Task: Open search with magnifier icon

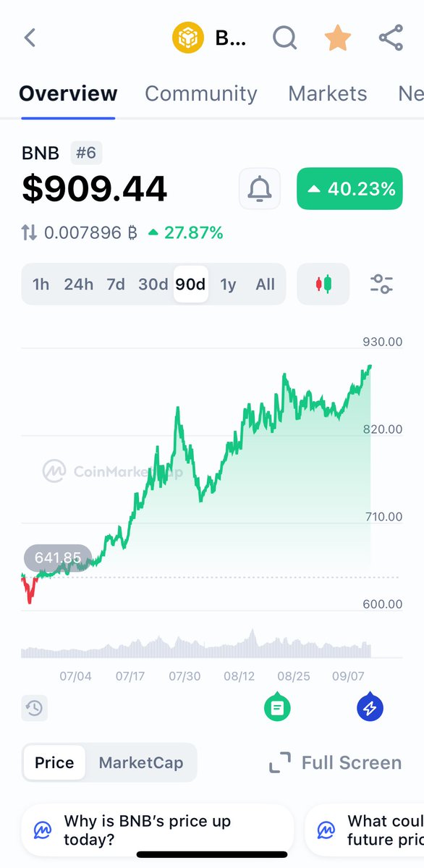Action: (285, 38)
